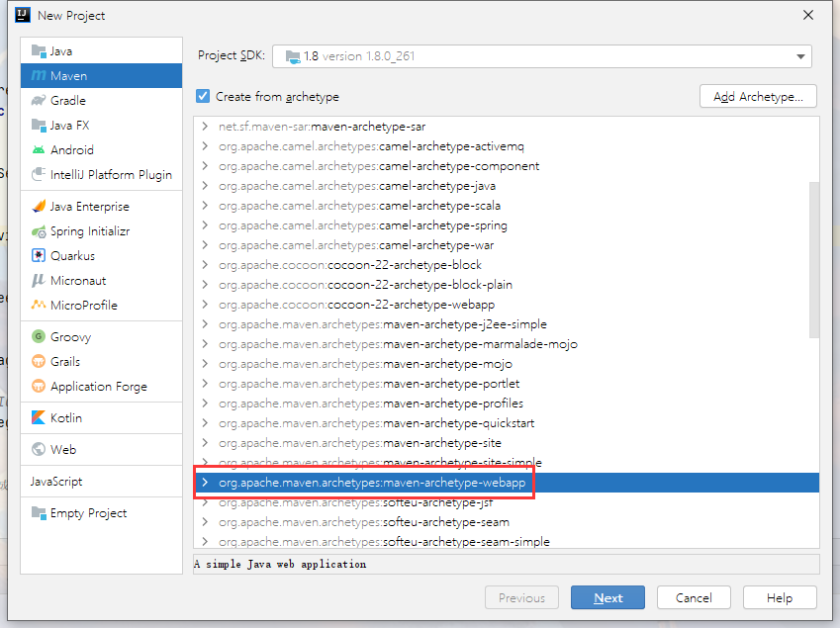Expand camel-archetype-component node
Screen dimensions: 840x628
coord(205,166)
